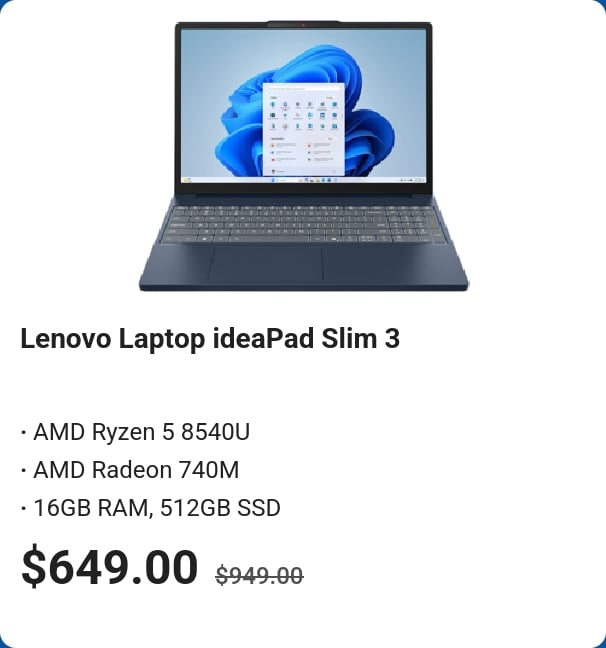The height and width of the screenshot is (648, 606).
Task: Click the laptop's touchpad in the image
Action: click(x=266, y=264)
